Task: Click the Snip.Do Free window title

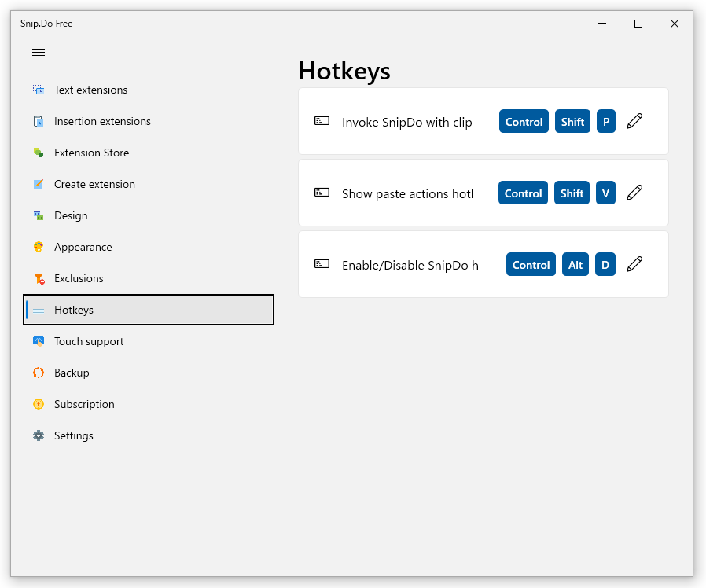Action: pyautogui.click(x=46, y=24)
